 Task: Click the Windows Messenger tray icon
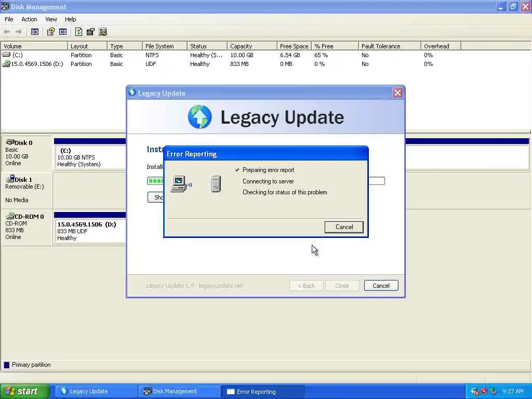pos(474,391)
